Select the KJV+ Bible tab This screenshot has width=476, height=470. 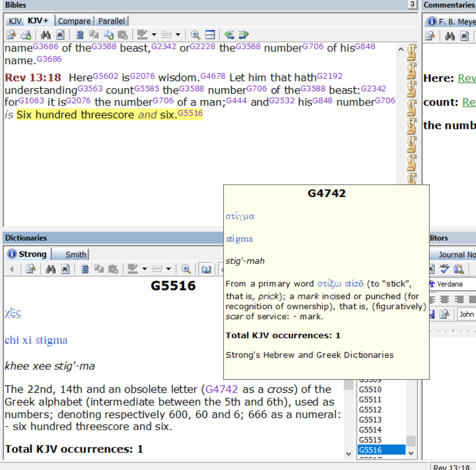(x=38, y=21)
